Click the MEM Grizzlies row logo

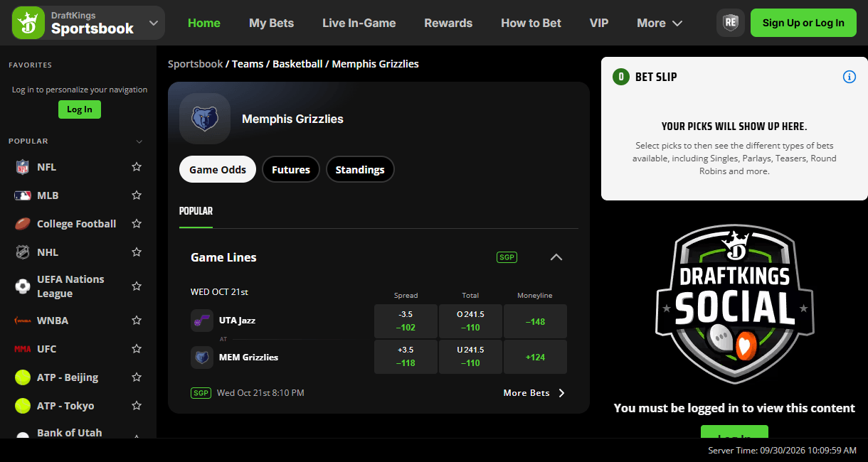point(202,358)
